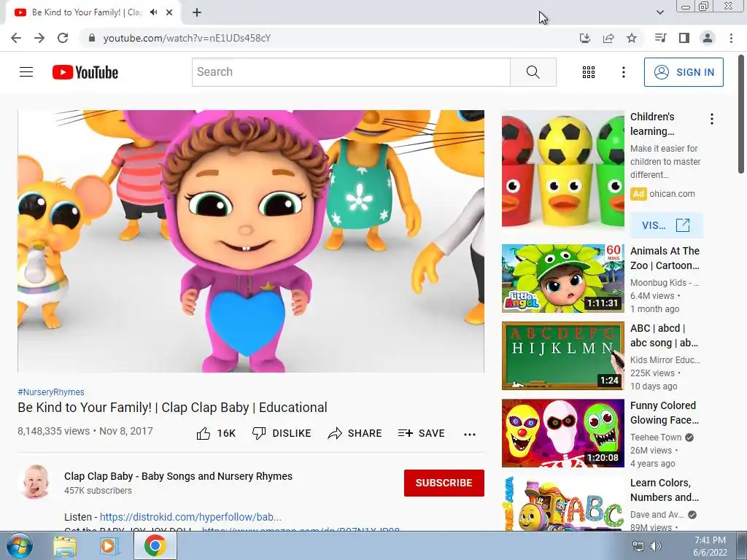Click the Chrome taskbar icon

(x=155, y=545)
